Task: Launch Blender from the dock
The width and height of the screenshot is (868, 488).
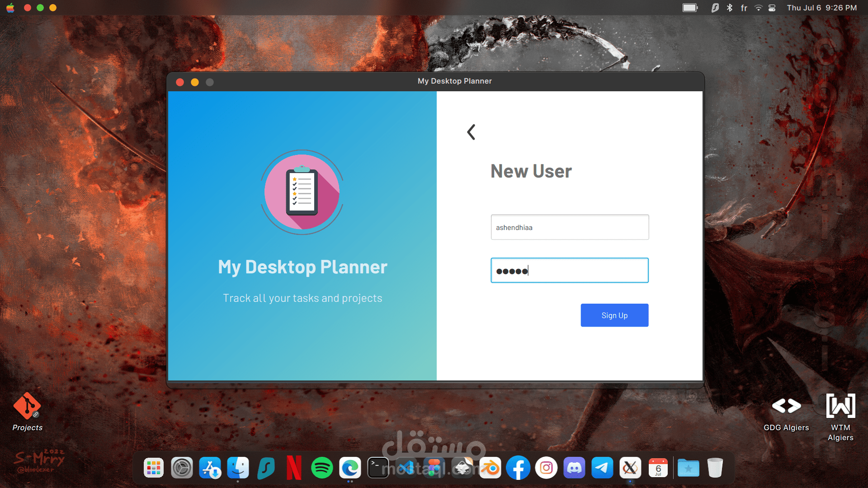Action: [490, 468]
